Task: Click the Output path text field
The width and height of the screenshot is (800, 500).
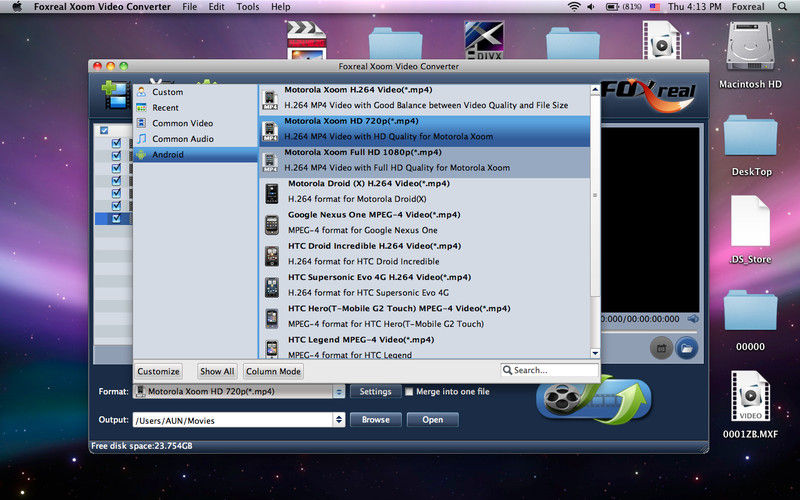Action: tap(233, 420)
